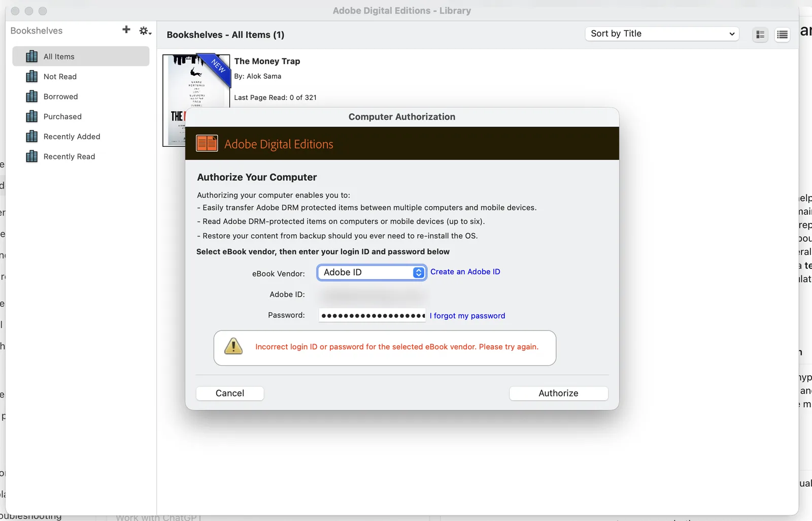Screen dimensions: 812x521
Task: Click Authorize Your Computer heading
Action: (x=257, y=177)
